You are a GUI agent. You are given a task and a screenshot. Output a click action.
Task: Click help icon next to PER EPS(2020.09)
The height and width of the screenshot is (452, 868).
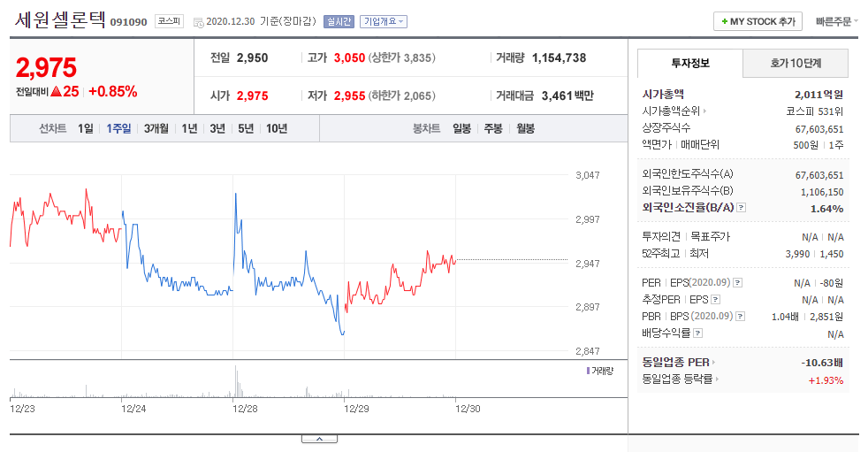coord(737,283)
